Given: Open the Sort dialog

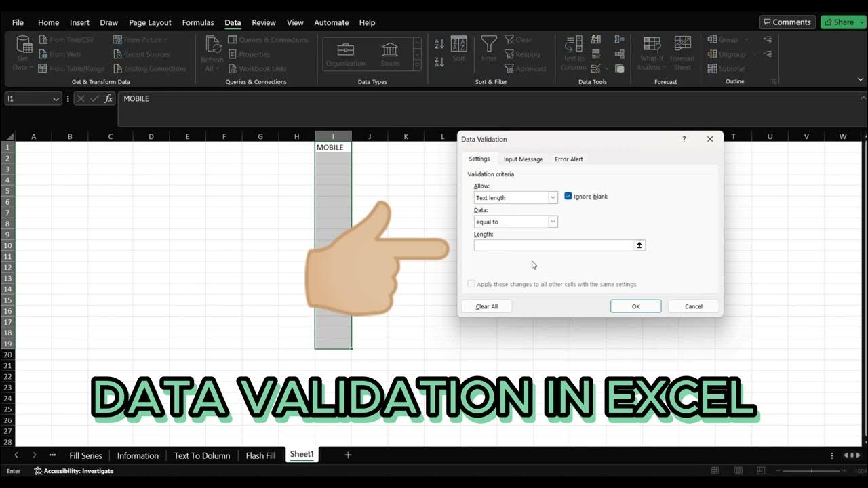Looking at the screenshot, I should (x=458, y=49).
